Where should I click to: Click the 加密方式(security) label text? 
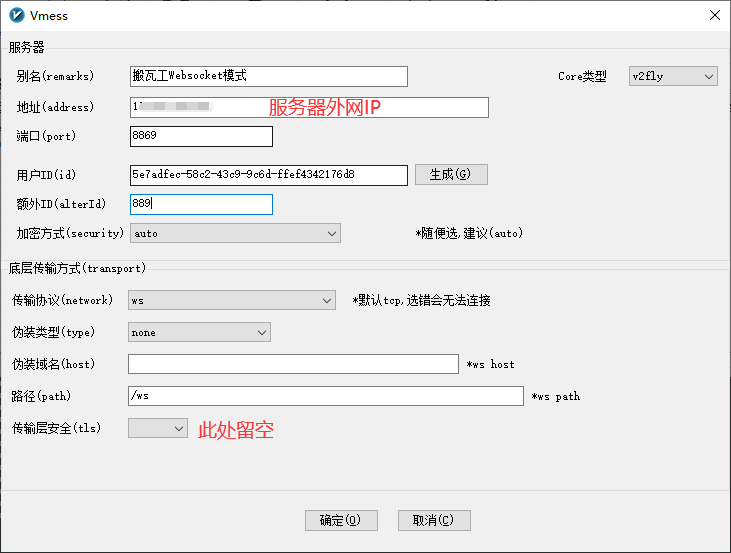(70, 233)
